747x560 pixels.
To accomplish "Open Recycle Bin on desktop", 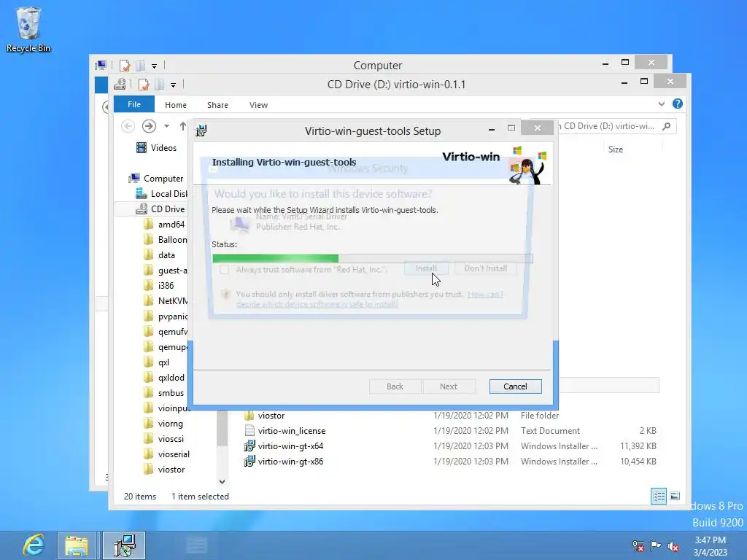I will coord(28,29).
